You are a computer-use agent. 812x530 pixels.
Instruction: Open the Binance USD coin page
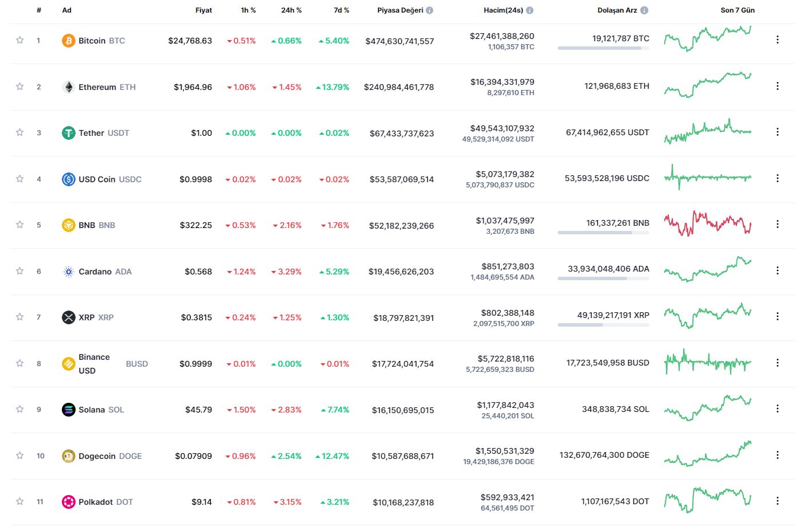point(94,364)
